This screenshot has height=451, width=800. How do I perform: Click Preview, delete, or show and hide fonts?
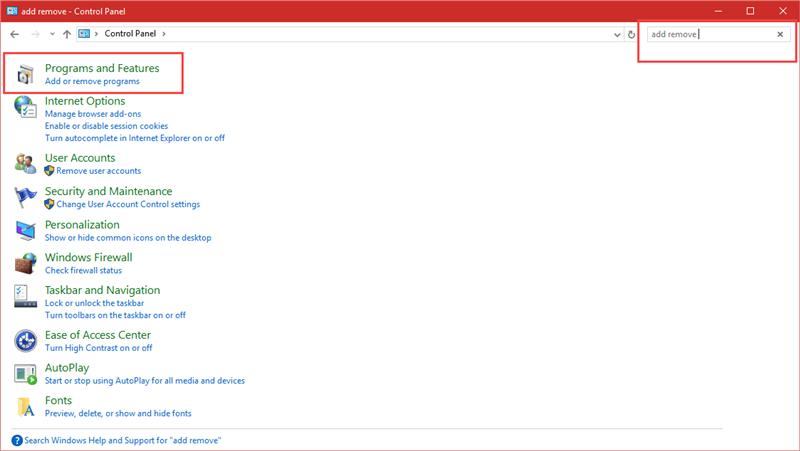pos(118,413)
